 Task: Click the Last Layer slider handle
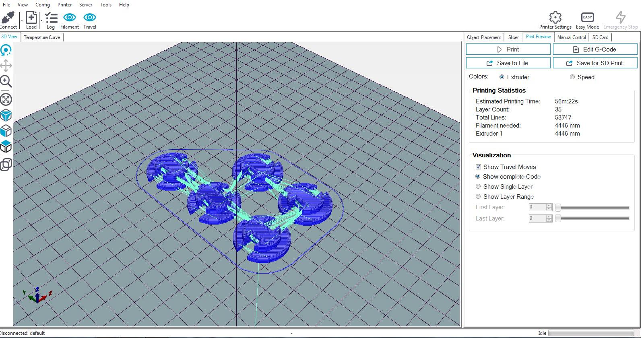pyautogui.click(x=558, y=218)
